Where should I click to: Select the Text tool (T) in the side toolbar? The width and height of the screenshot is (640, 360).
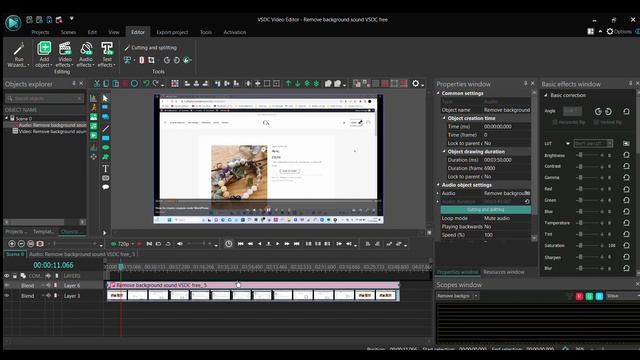point(105,168)
